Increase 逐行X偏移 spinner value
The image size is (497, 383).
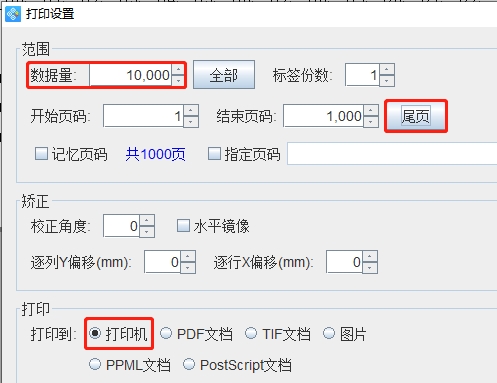coord(370,256)
